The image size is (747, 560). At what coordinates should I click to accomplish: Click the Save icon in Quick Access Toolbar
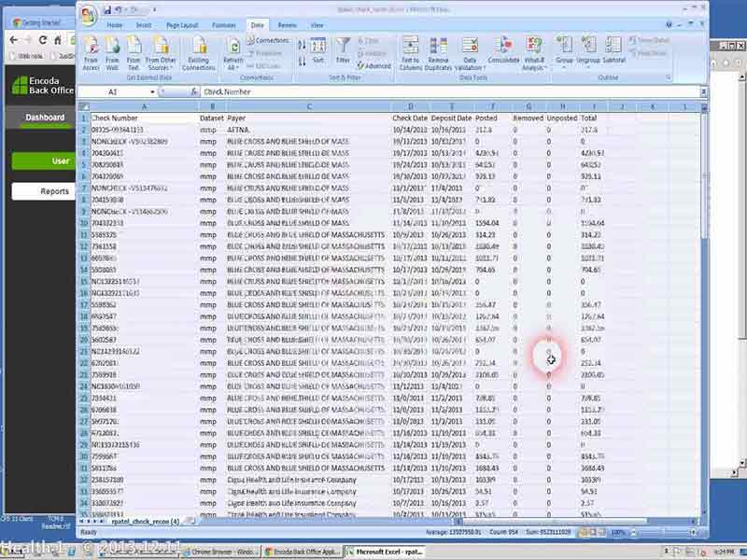[107, 9]
